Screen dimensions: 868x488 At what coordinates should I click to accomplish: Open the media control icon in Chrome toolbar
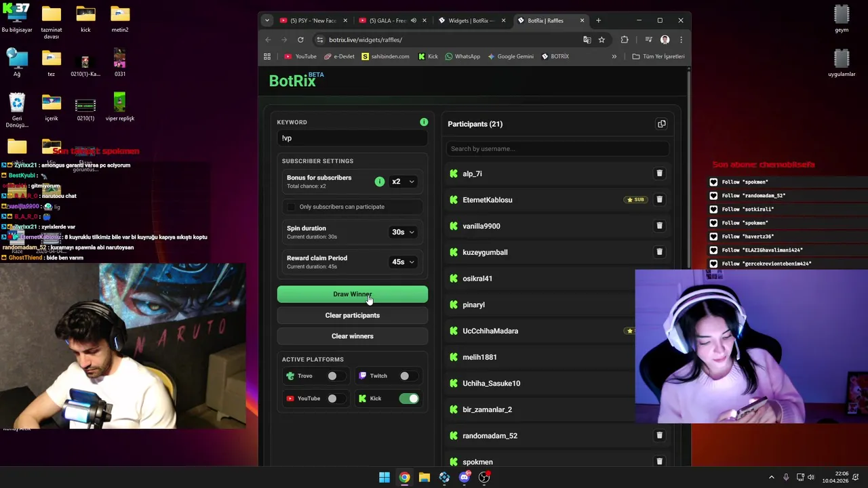(x=648, y=39)
